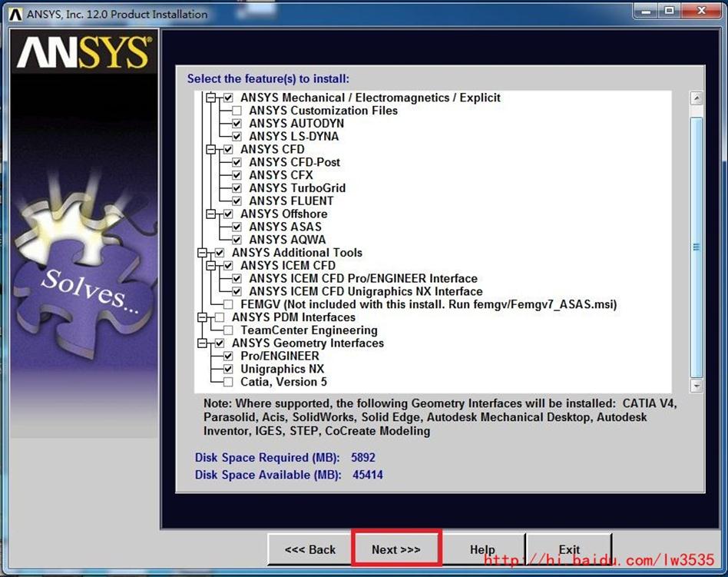
Task: Toggle the ANSYS CFD checkbox
Action: click(x=228, y=149)
